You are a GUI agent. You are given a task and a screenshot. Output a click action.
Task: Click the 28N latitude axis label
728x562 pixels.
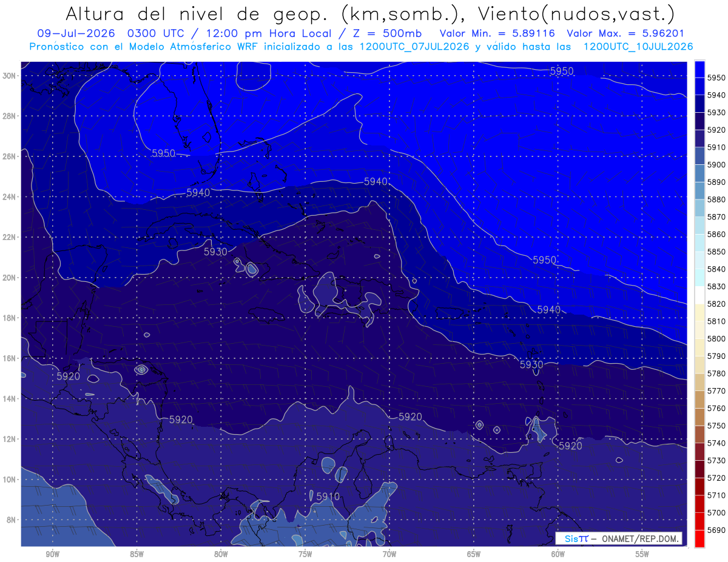[8, 116]
